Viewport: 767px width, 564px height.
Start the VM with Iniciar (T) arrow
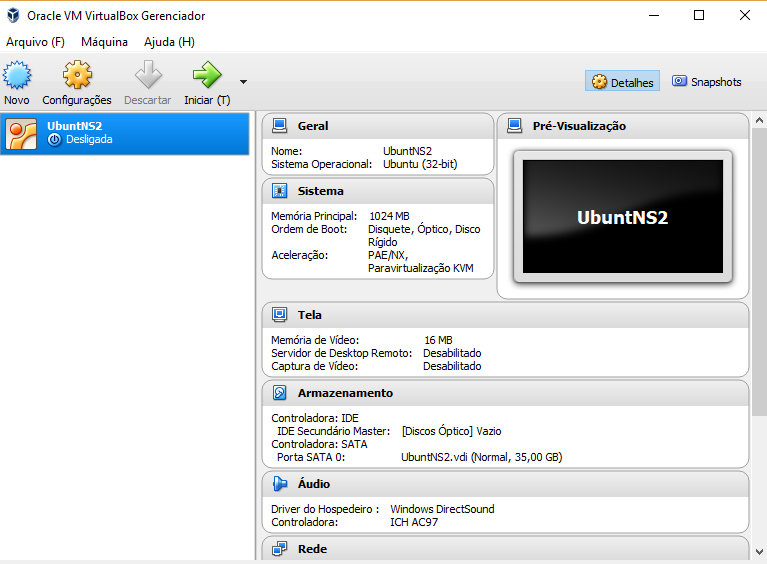click(207, 75)
